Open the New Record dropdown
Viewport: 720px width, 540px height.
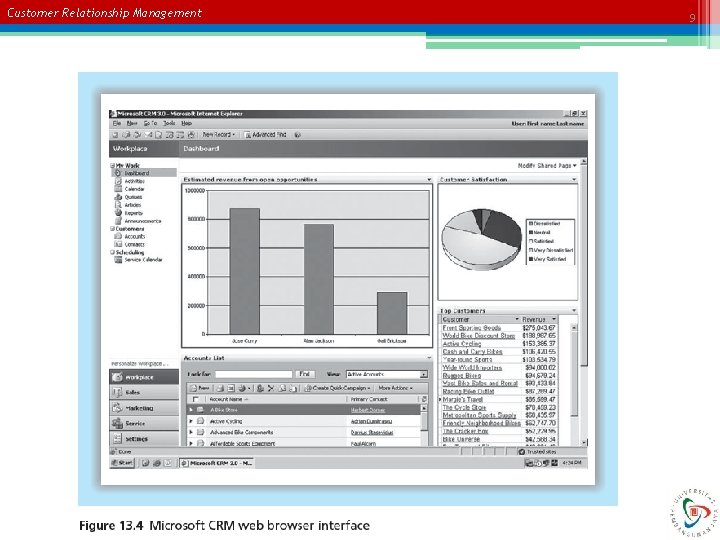click(219, 135)
